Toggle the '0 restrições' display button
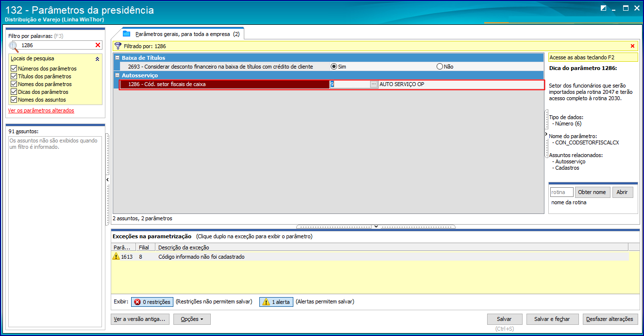 (152, 302)
